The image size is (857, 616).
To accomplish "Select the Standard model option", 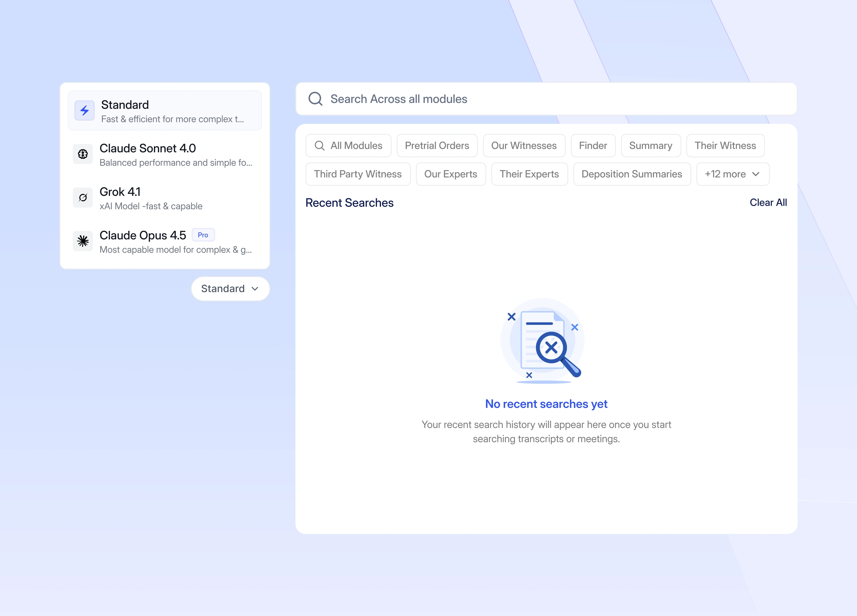I will coord(165,111).
